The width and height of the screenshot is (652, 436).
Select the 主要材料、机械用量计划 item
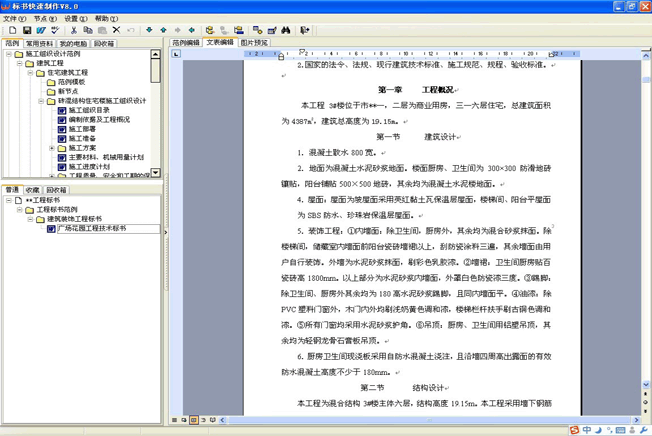[x=106, y=157]
